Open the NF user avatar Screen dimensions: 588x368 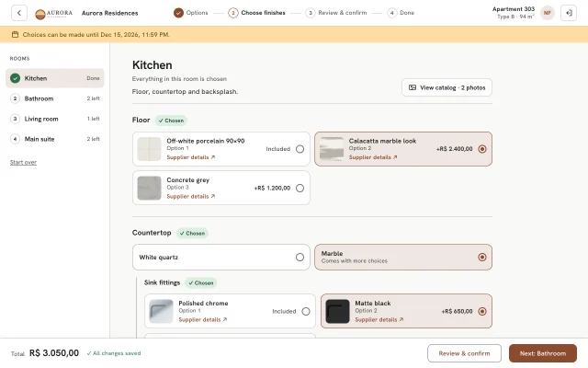click(x=548, y=13)
